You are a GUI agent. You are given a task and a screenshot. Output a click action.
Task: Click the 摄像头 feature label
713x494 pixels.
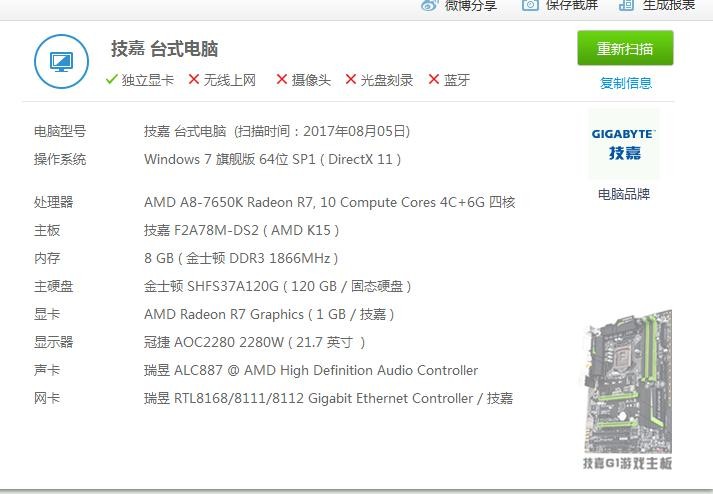point(311,80)
